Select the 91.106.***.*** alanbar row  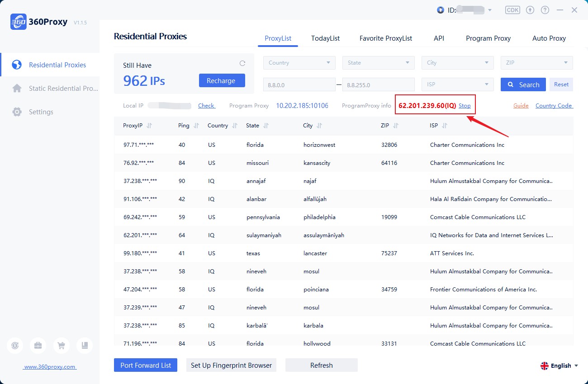pos(344,199)
